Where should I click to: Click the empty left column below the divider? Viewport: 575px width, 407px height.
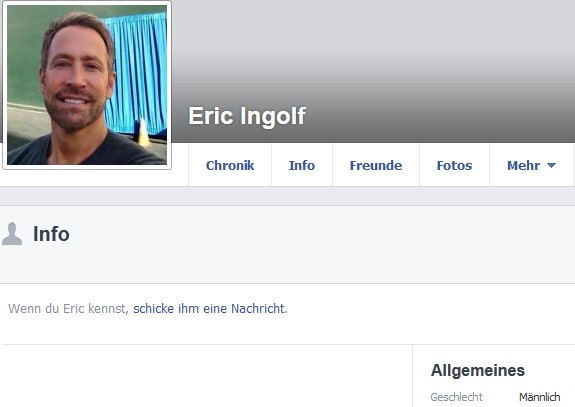pyautogui.click(x=207, y=376)
